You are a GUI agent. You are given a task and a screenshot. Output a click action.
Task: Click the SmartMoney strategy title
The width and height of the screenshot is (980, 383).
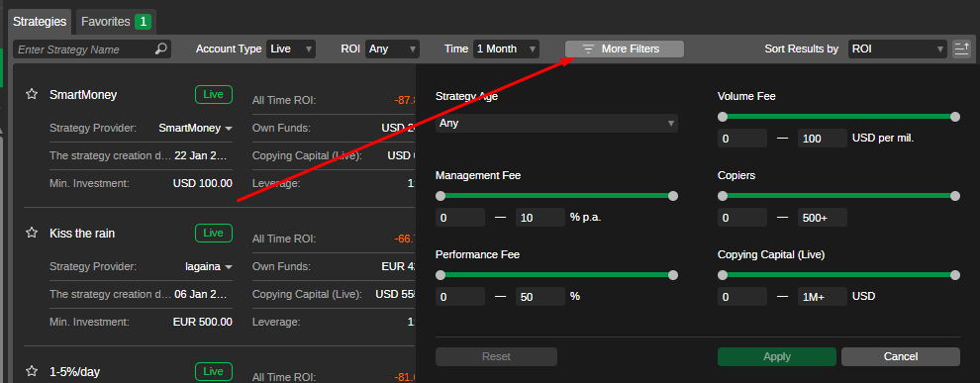(83, 95)
